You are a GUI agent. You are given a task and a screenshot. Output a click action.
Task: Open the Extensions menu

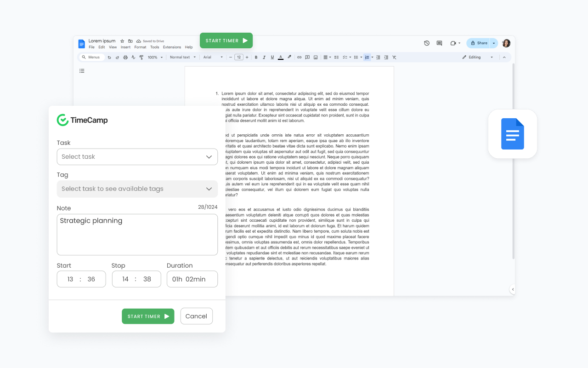tap(172, 46)
